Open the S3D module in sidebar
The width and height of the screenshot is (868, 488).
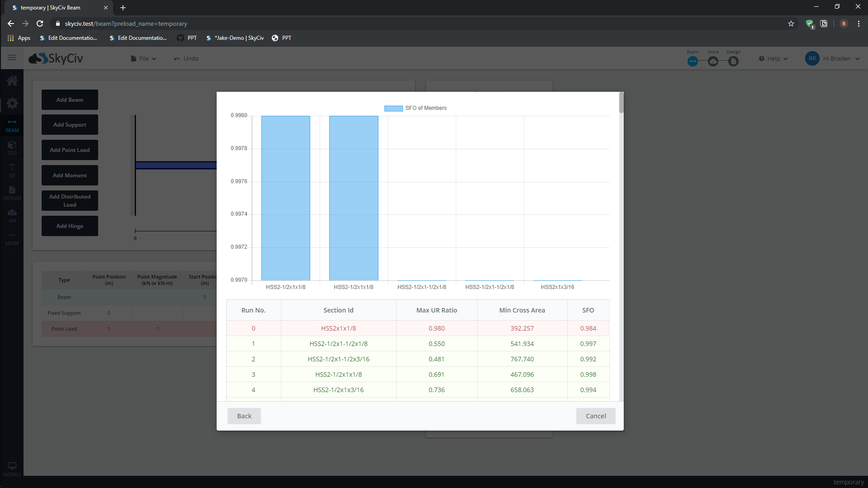pyautogui.click(x=12, y=147)
